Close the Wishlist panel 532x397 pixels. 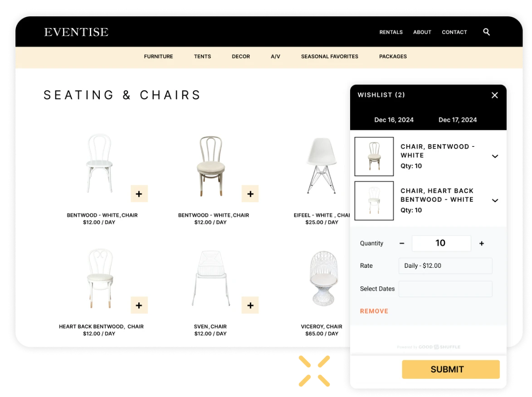tap(495, 95)
